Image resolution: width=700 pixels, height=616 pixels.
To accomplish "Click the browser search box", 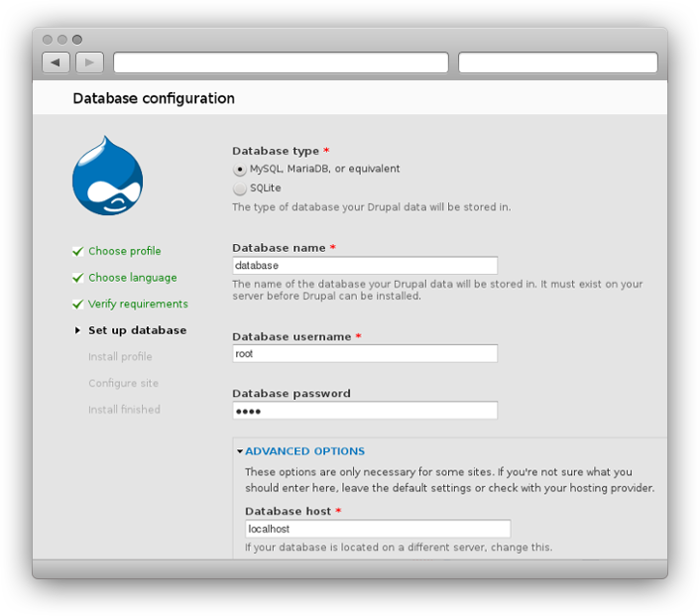I will click(558, 62).
